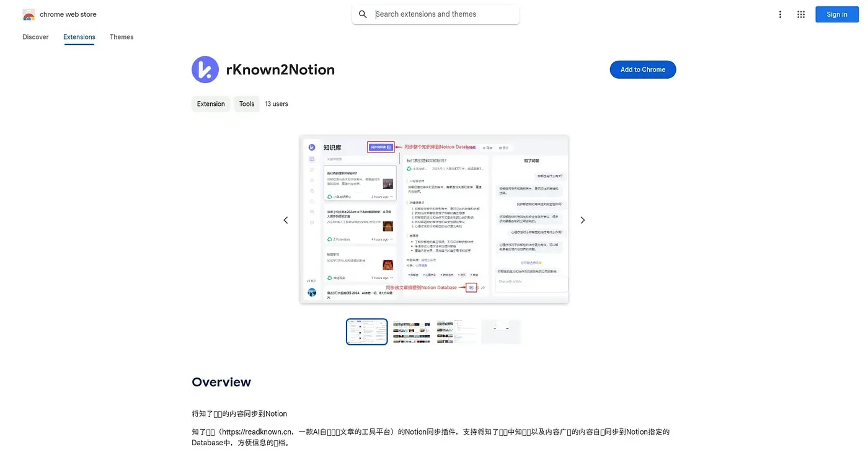Viewport: 868px width, 452px height.
Task: Click the "chrome web store" title text
Action: (x=68, y=14)
